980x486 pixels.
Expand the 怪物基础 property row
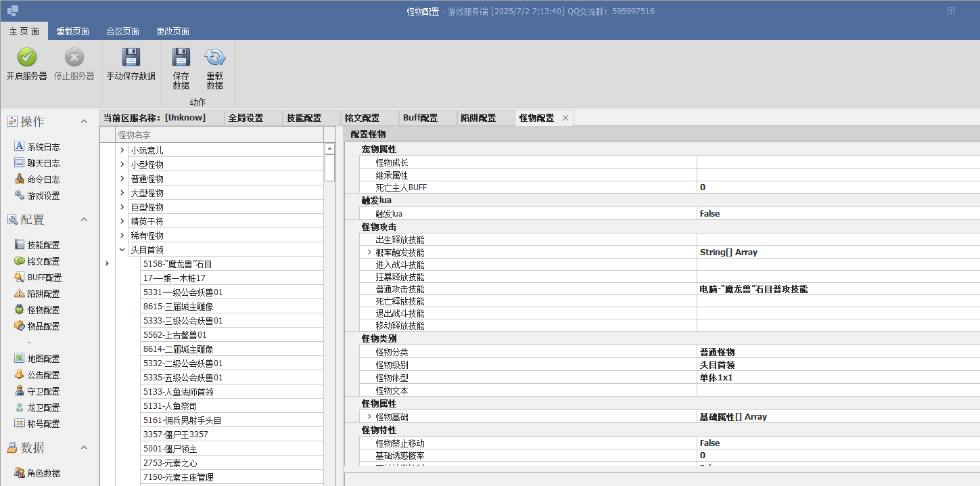[x=369, y=417]
